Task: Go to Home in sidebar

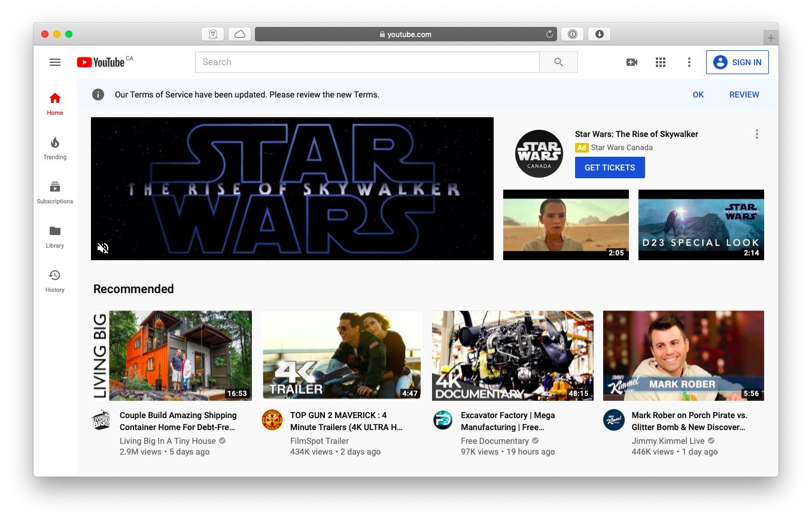Action: click(x=55, y=103)
